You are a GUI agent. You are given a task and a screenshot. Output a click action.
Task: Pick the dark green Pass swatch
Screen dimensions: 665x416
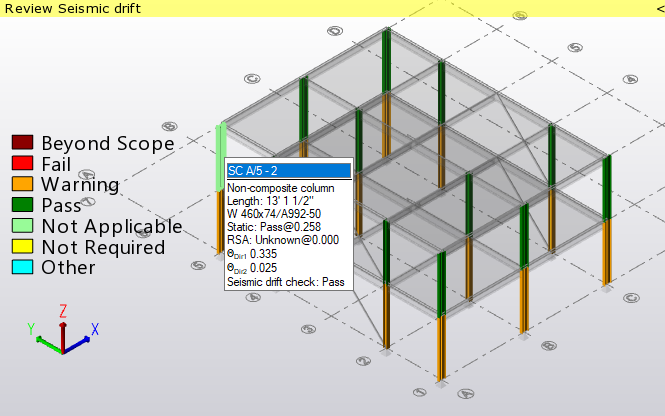pyautogui.click(x=22, y=206)
